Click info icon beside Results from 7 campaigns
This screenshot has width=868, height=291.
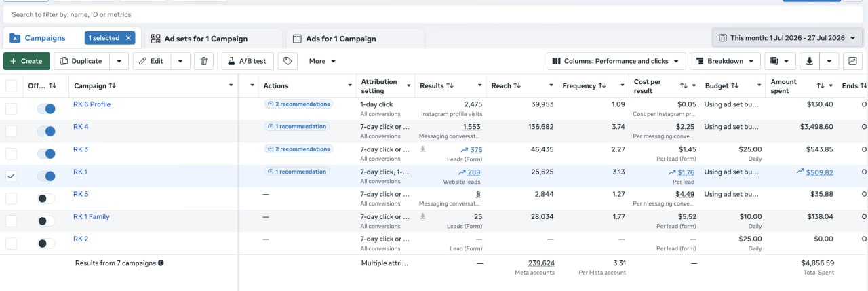click(161, 263)
